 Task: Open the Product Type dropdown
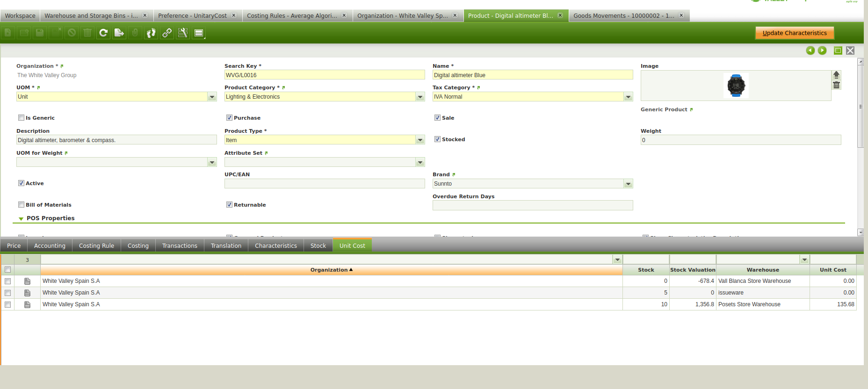[420, 140]
